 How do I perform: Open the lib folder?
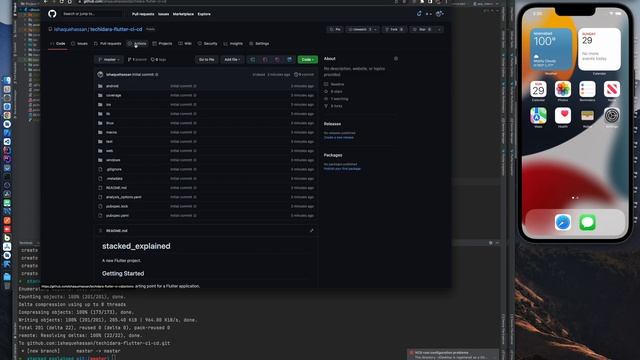[x=108, y=114]
